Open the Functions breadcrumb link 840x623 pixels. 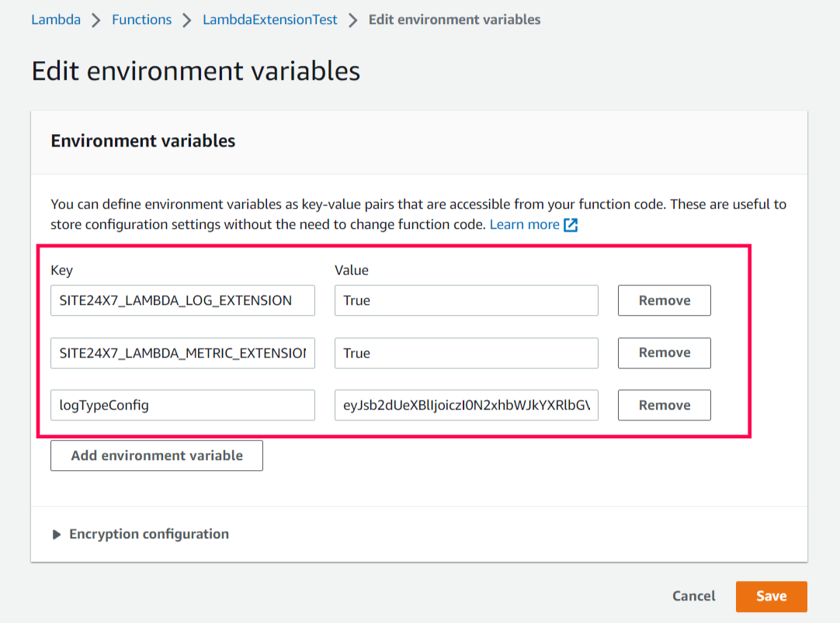pyautogui.click(x=141, y=19)
